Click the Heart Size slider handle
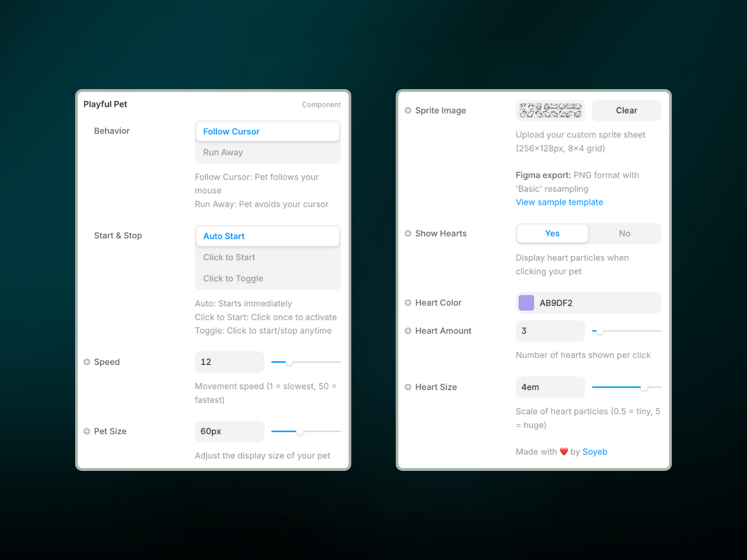 point(644,387)
